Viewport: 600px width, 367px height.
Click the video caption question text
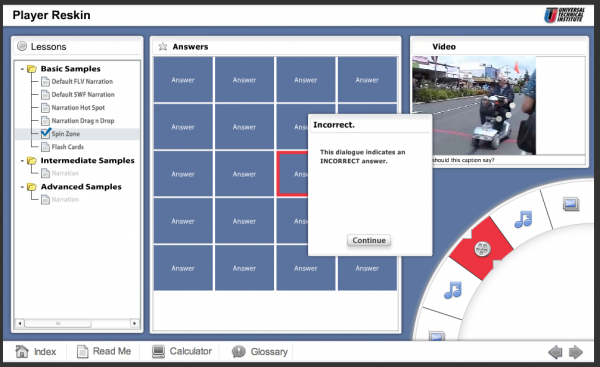click(x=463, y=160)
